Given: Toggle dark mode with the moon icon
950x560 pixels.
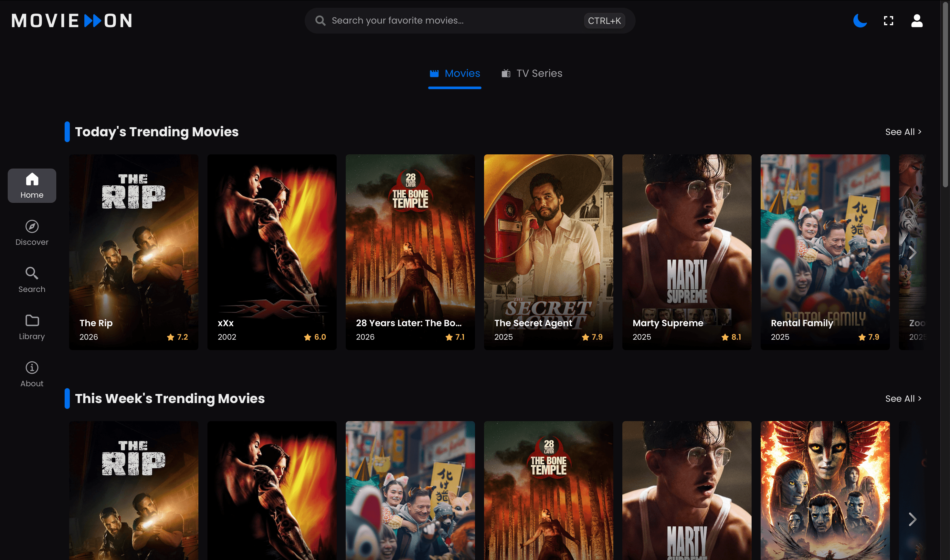Looking at the screenshot, I should pos(860,20).
